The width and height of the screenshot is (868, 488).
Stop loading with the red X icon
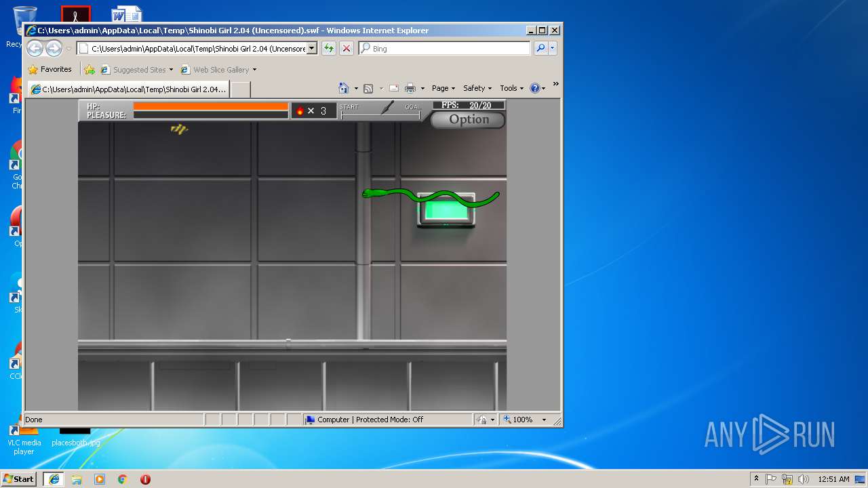(346, 48)
